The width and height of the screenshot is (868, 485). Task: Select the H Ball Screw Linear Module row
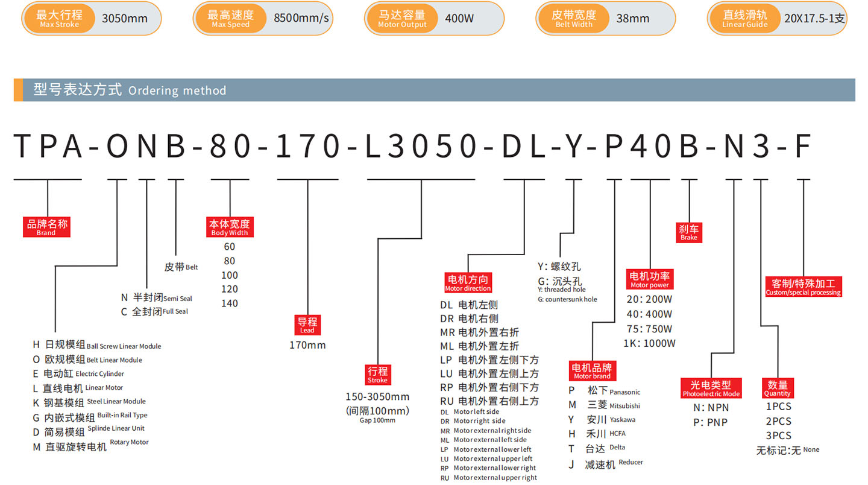pos(97,345)
